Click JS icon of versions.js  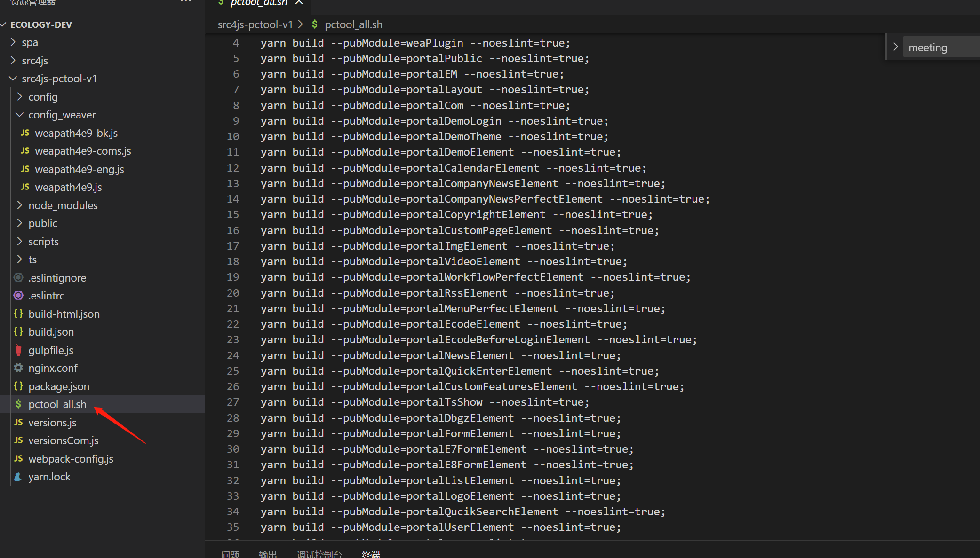pyautogui.click(x=18, y=423)
